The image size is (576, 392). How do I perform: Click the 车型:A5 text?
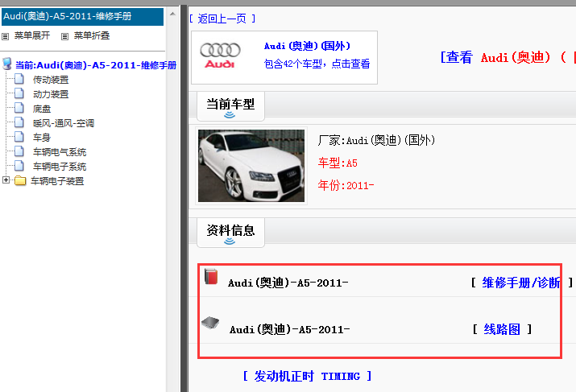[338, 163]
